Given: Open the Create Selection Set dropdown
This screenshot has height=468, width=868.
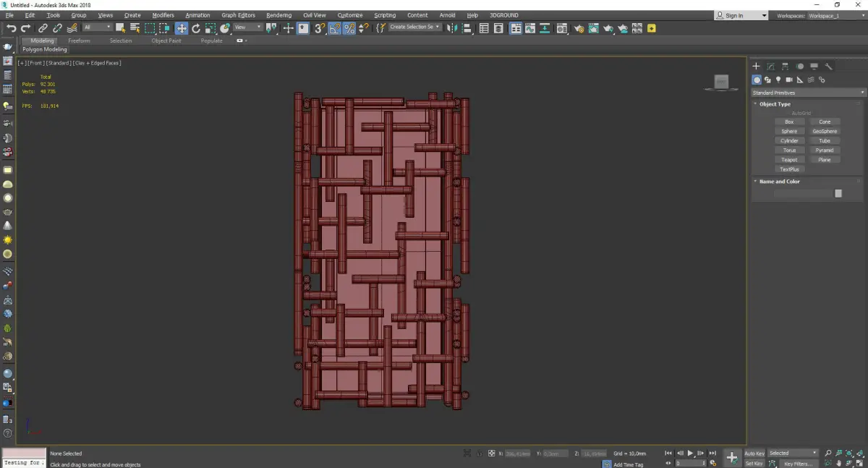Looking at the screenshot, I should 414,27.
